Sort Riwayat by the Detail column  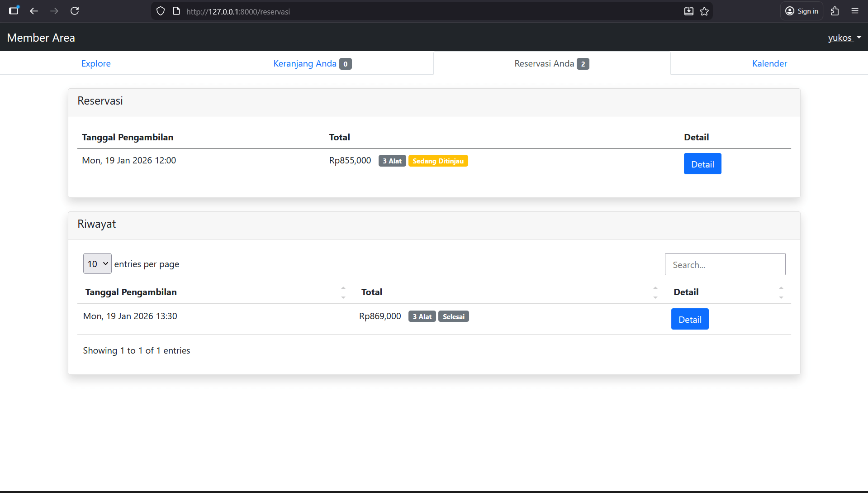tap(728, 292)
